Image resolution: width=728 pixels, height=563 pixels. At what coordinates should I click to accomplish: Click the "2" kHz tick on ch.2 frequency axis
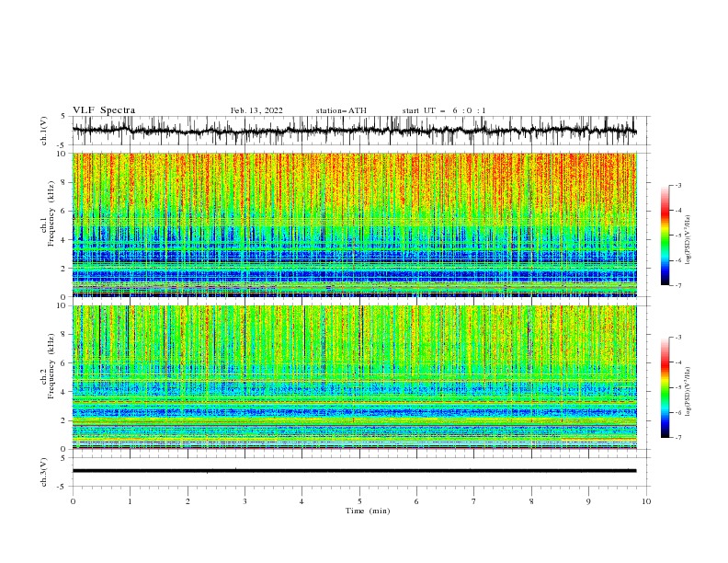[x=64, y=420]
